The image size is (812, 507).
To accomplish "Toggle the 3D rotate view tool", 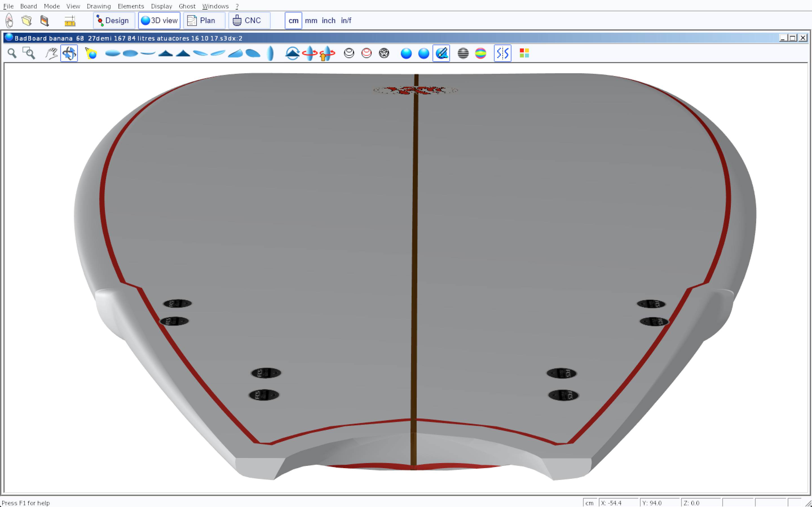I will click(69, 53).
